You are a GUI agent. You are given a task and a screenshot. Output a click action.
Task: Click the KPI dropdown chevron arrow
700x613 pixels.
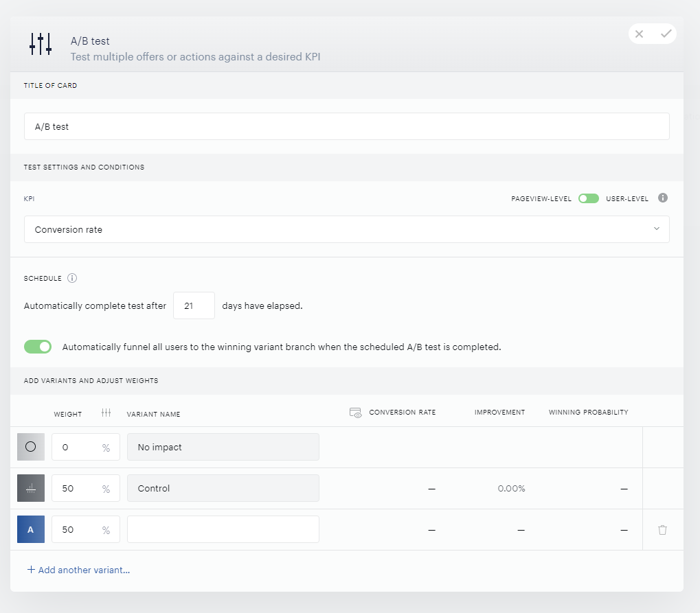coord(656,229)
